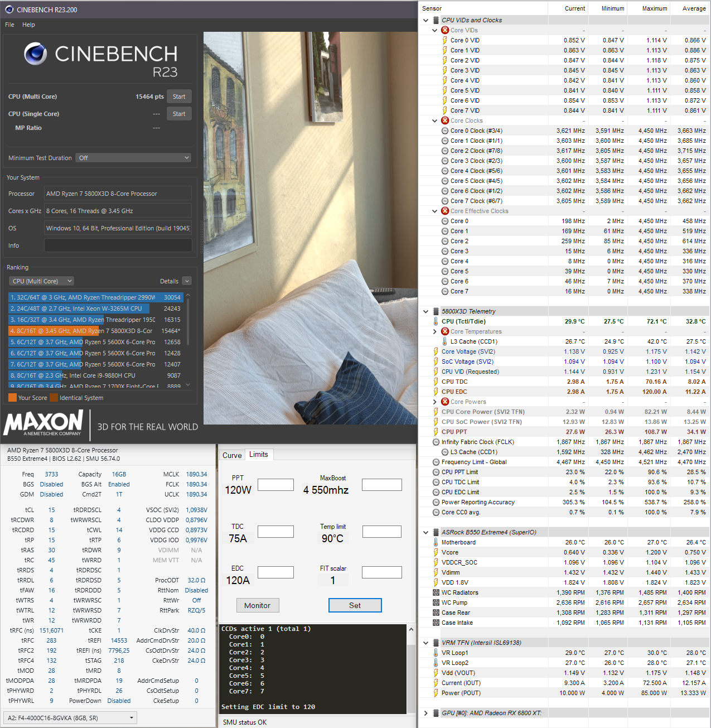Click the Core Clocks red X icon
This screenshot has width=711, height=728.
point(445,120)
